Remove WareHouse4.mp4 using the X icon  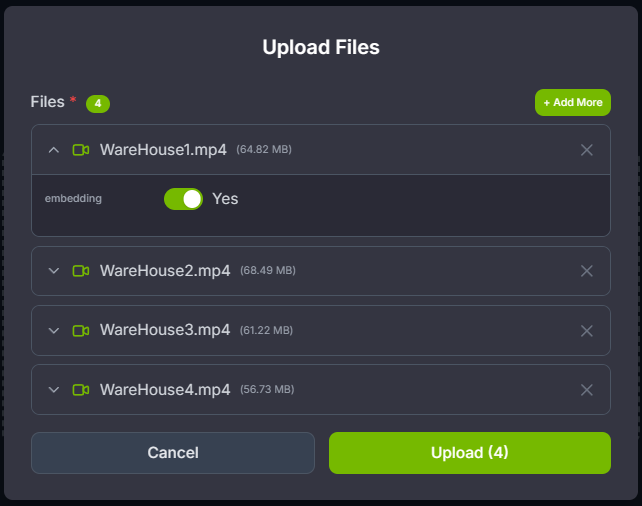click(587, 389)
